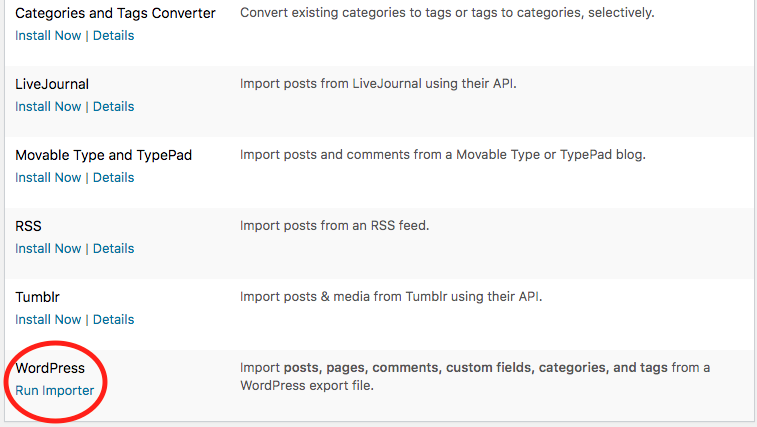Click the WordPress export file description text
This screenshot has height=427, width=757.
475,377
